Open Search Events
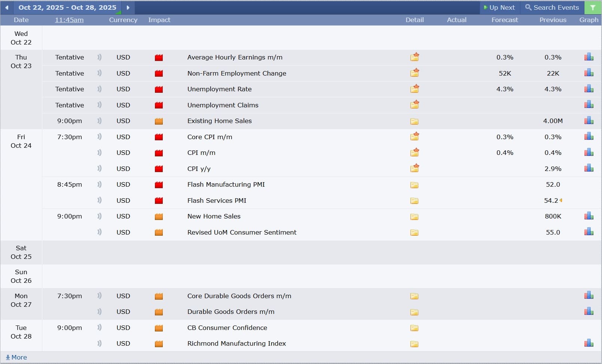This screenshot has height=364, width=602. click(552, 7)
